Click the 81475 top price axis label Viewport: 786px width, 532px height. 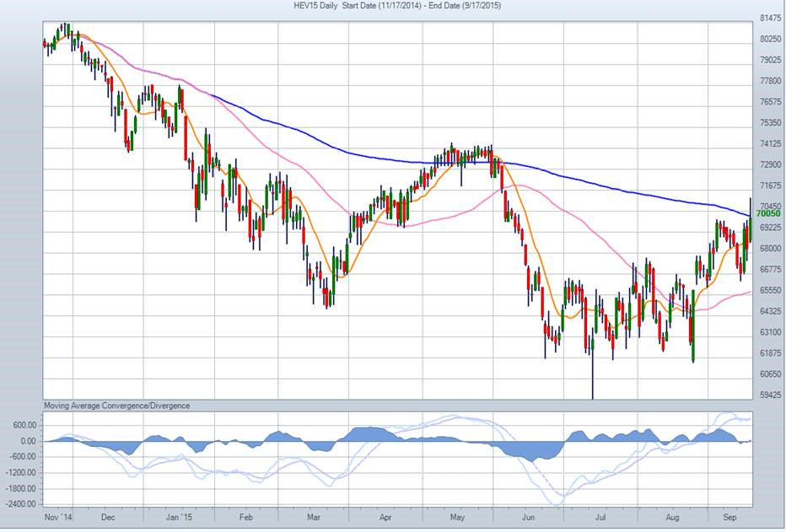(769, 18)
